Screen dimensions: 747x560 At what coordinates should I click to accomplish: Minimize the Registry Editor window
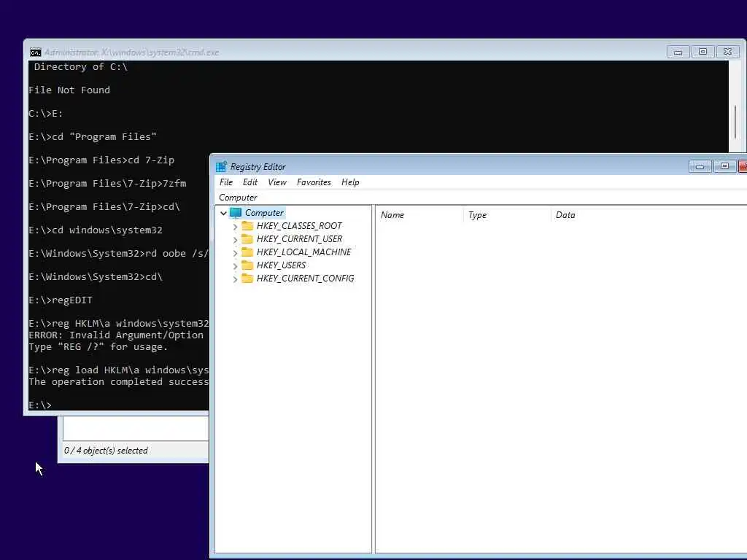(x=700, y=166)
